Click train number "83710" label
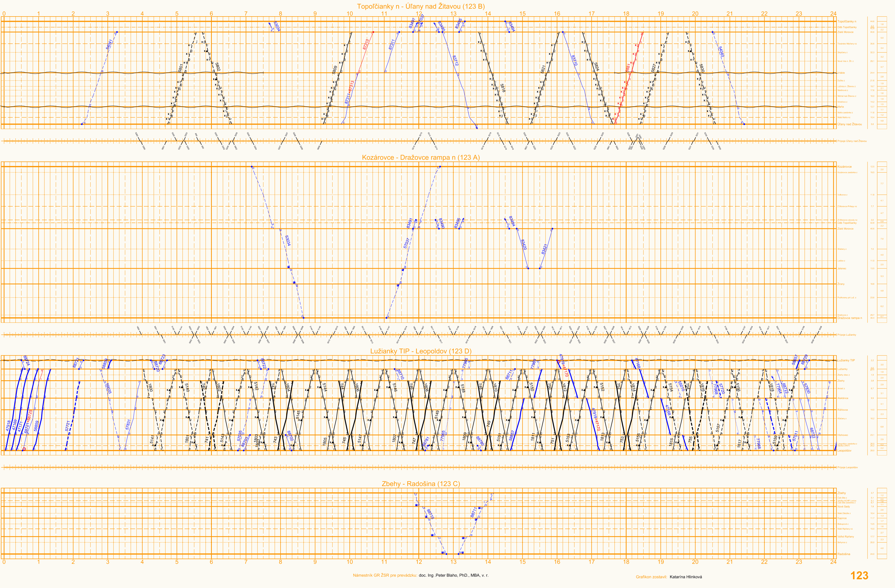This screenshot has width=895, height=588. pos(574,60)
